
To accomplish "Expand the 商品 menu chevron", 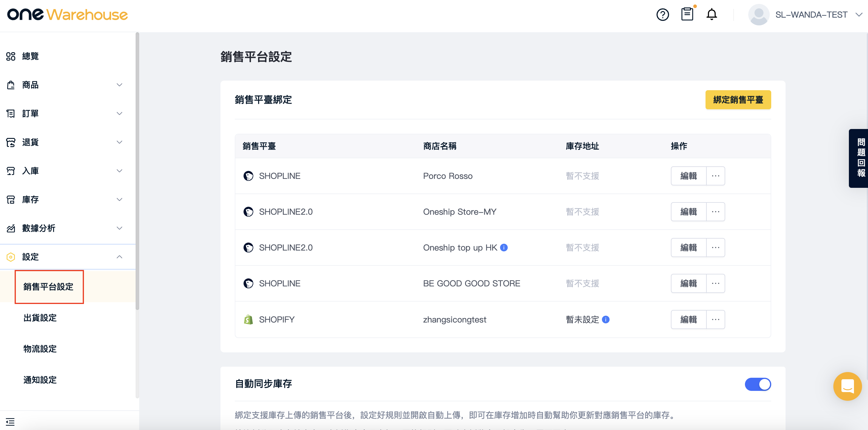I will pos(119,85).
